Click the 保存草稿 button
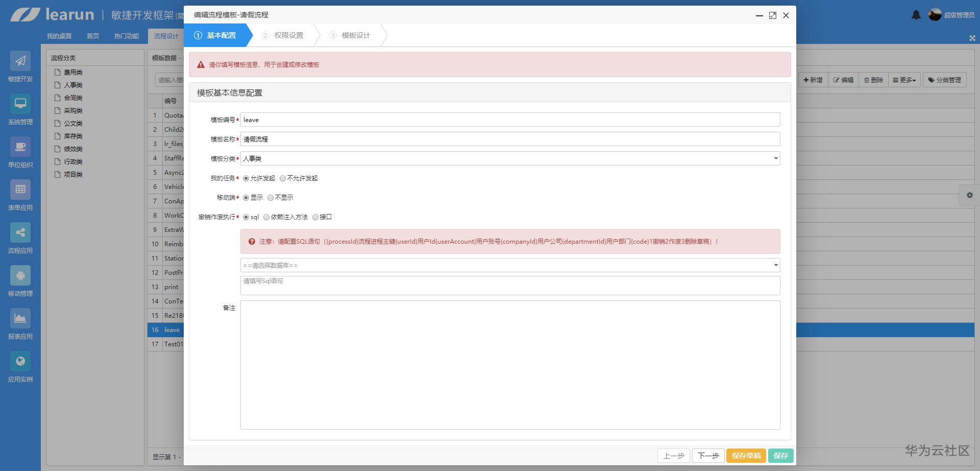Image resolution: width=980 pixels, height=471 pixels. coord(746,455)
